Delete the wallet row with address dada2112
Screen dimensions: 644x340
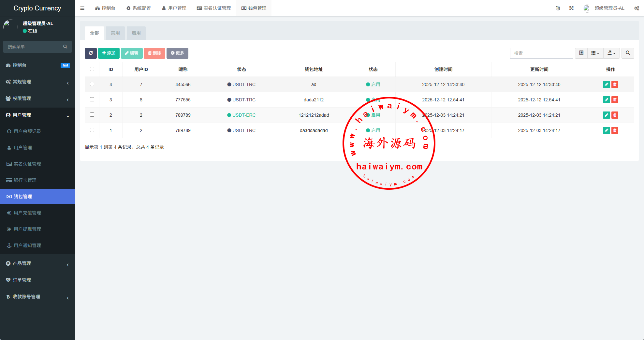(615, 100)
